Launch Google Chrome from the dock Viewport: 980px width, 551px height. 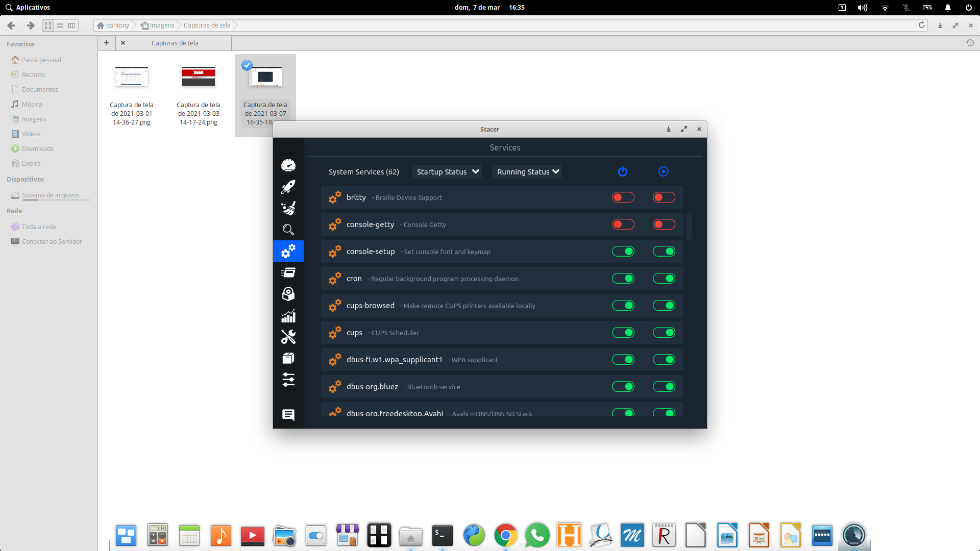click(506, 535)
